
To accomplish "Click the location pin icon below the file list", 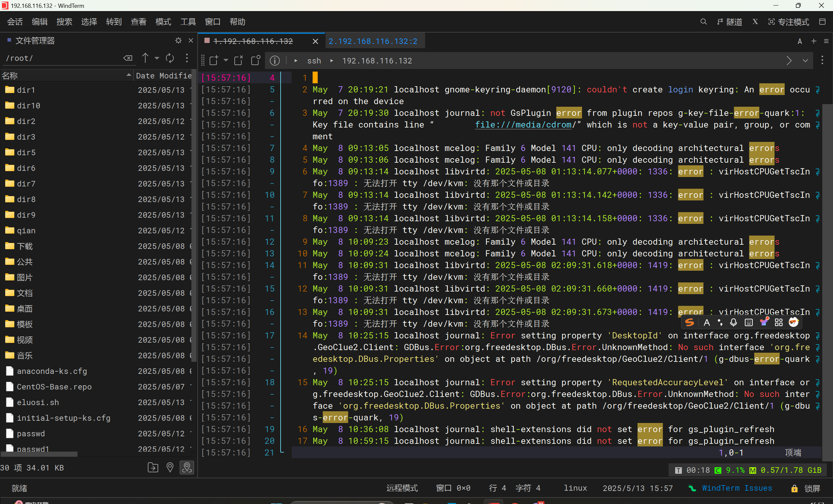I will coord(170,468).
